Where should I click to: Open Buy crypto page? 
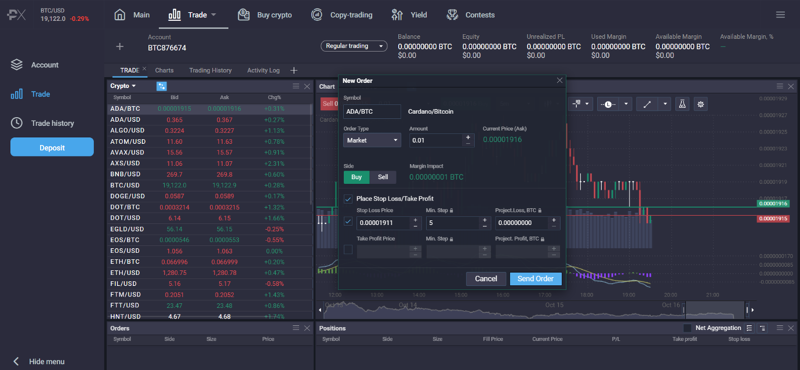point(265,15)
